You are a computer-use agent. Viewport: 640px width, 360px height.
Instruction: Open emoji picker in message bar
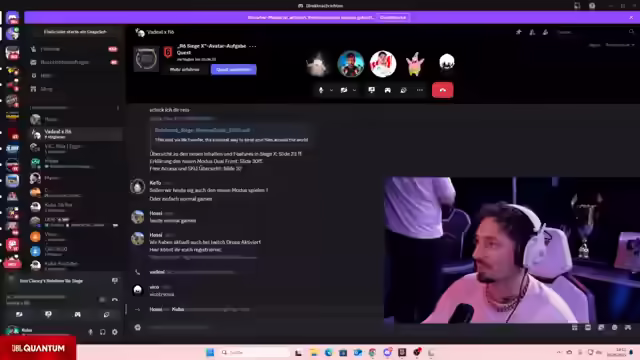coord(614,327)
